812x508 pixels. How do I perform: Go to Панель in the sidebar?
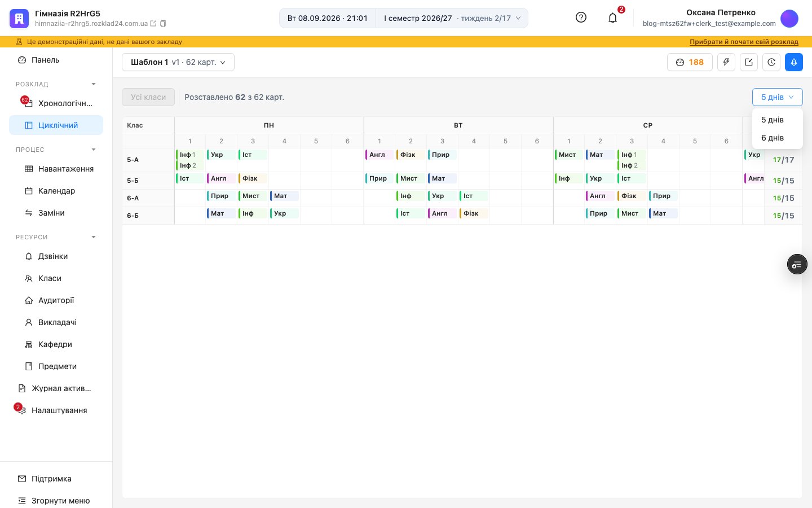pyautogui.click(x=56, y=60)
